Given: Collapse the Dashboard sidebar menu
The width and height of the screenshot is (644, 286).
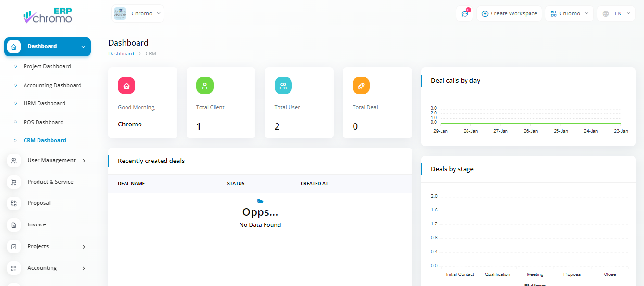Looking at the screenshot, I should pos(48,47).
